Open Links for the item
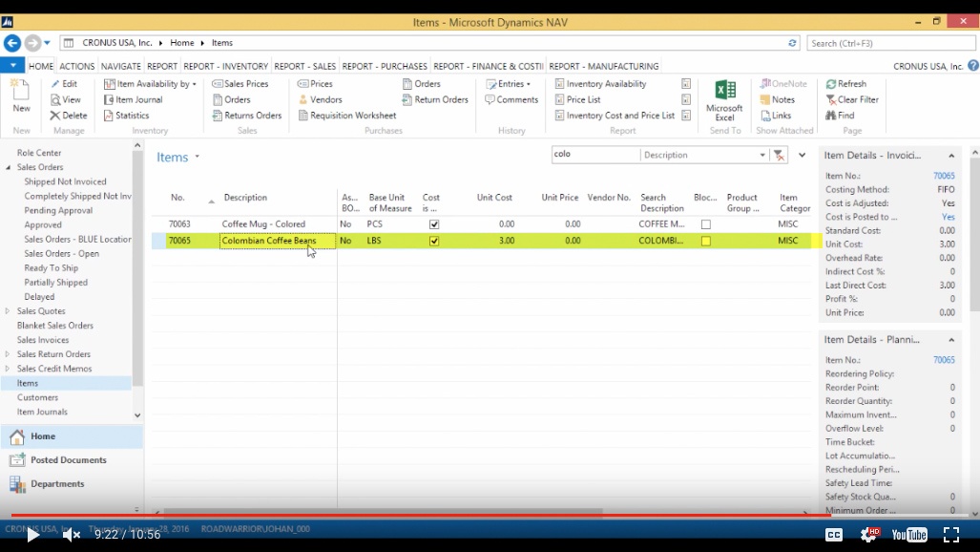The width and height of the screenshot is (980, 552). 776,116
